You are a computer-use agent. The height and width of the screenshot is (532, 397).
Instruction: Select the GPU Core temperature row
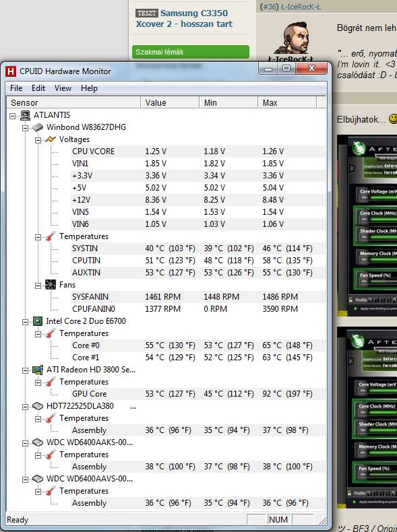point(197,394)
